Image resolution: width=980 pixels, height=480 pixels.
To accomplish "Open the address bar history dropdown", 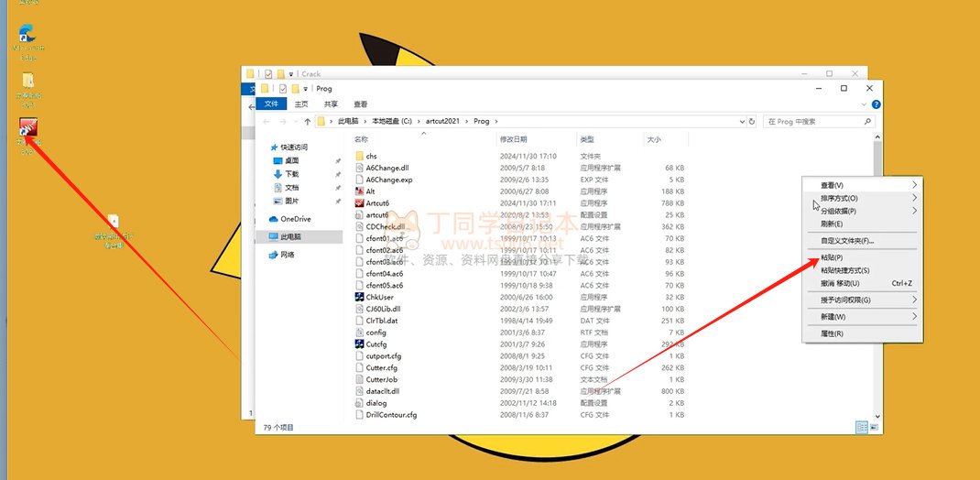I will coord(742,121).
